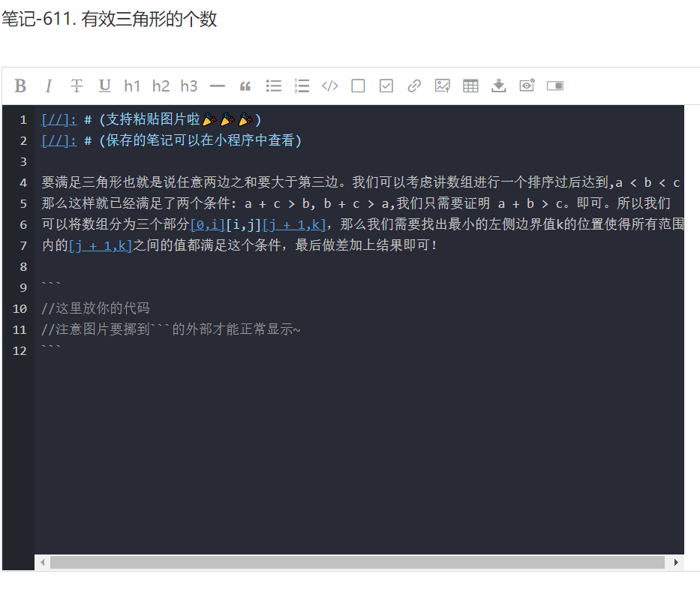Apply strikethrough formatting
The height and width of the screenshot is (592, 700).
(x=76, y=86)
